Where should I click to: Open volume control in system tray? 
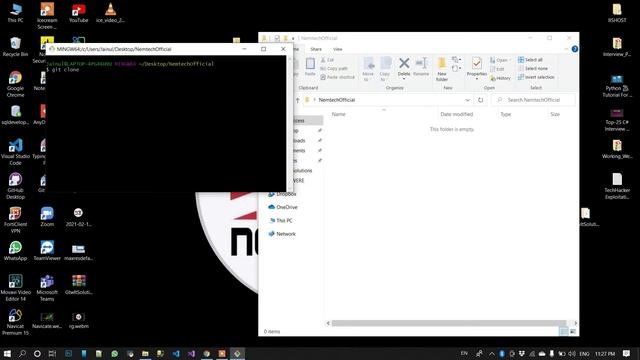(572, 353)
